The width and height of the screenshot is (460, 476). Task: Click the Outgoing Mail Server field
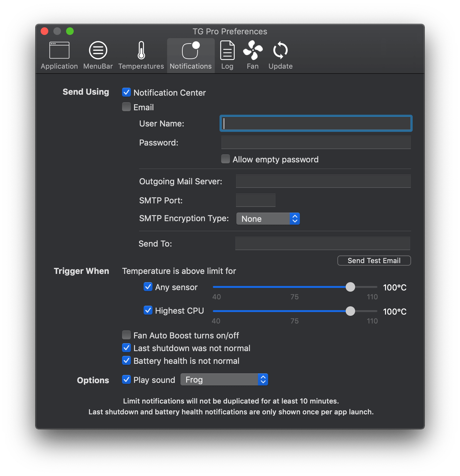pyautogui.click(x=323, y=181)
